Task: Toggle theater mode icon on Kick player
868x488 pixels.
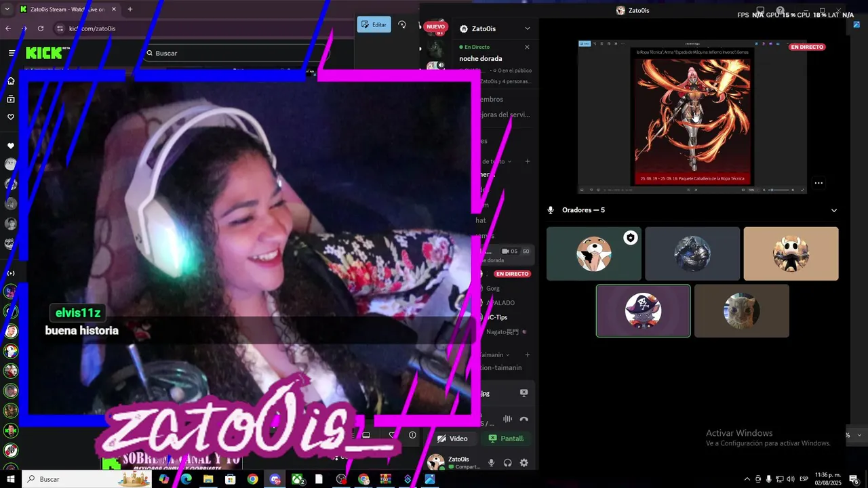Action: click(x=366, y=435)
